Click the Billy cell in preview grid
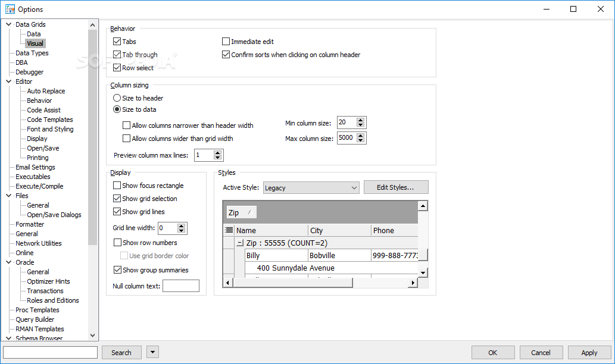Viewport: 615px width, 364px height. pyautogui.click(x=276, y=256)
